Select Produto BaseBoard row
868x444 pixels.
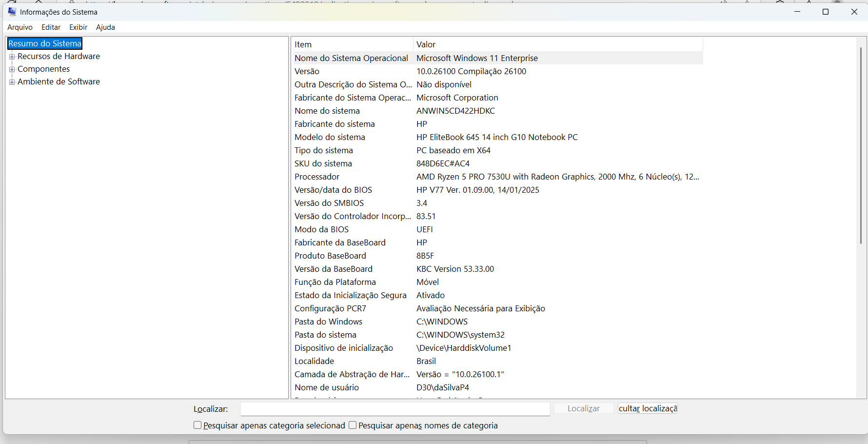point(498,256)
